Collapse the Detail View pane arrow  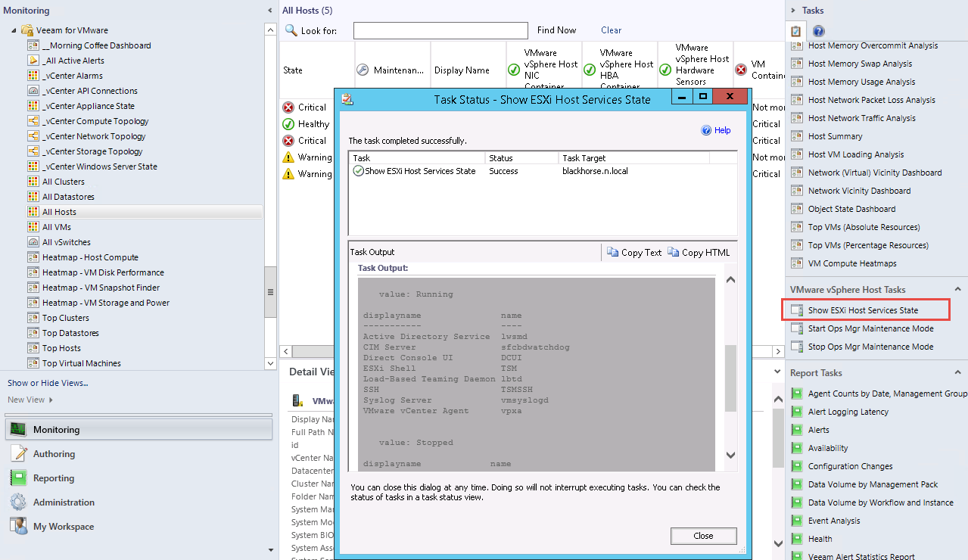point(777,372)
